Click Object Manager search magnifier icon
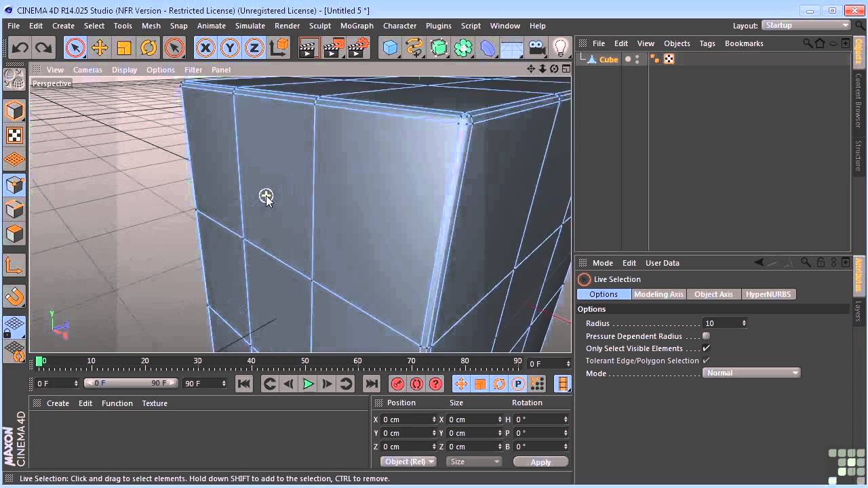The height and width of the screenshot is (488, 868). pos(808,43)
